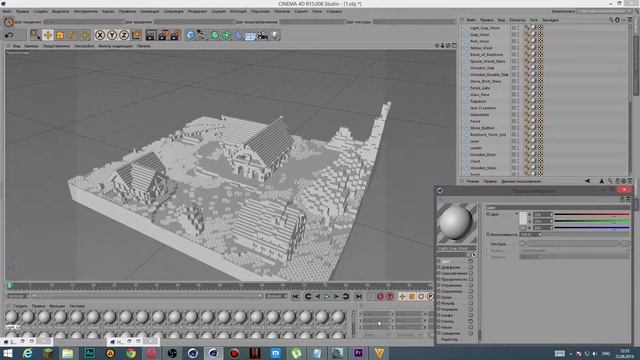This screenshot has height=360, width=640.
Task: Click the material sphere tag on Glass_Pane row
Action: click(533, 95)
